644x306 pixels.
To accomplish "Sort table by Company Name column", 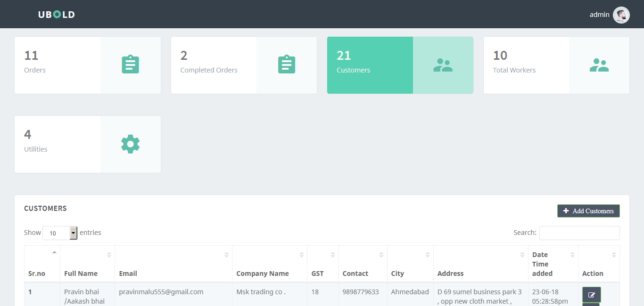I will pos(270,264).
